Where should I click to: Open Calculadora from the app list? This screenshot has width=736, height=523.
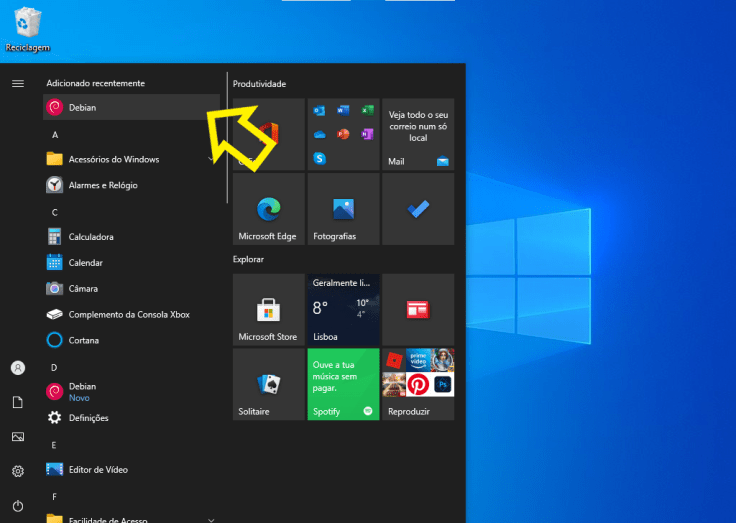click(90, 237)
